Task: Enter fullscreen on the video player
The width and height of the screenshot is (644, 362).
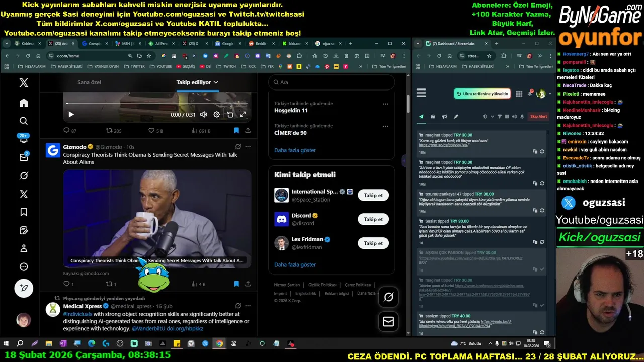Action: click(x=243, y=114)
